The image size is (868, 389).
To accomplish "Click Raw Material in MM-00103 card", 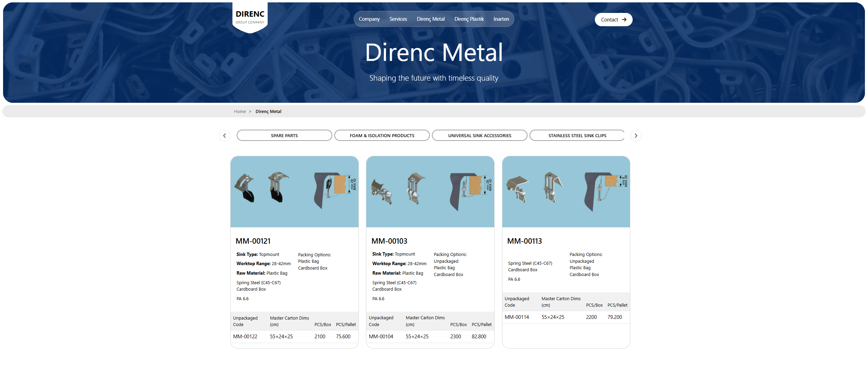I will [x=398, y=273].
